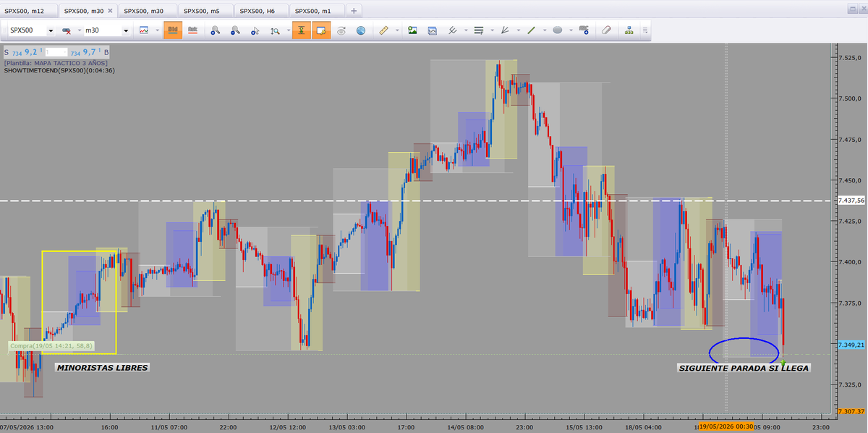Image resolution: width=868 pixels, height=433 pixels.
Task: Expand the ellipse shapes dropdown arrow
Action: 571,30
